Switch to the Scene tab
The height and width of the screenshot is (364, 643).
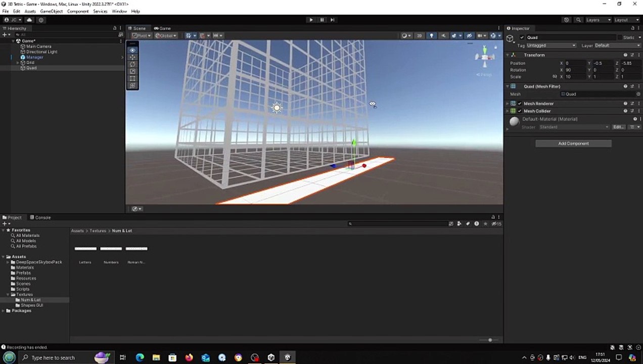click(136, 28)
